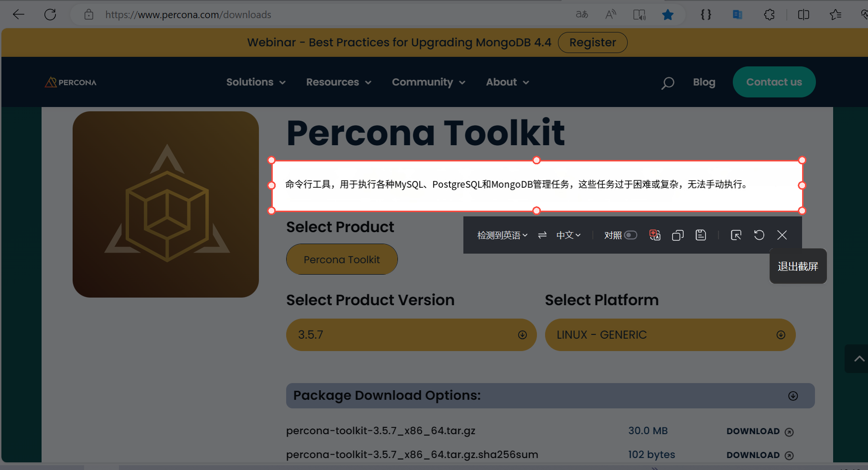Click the '102 bytes' file size
868x470 pixels.
coord(652,455)
